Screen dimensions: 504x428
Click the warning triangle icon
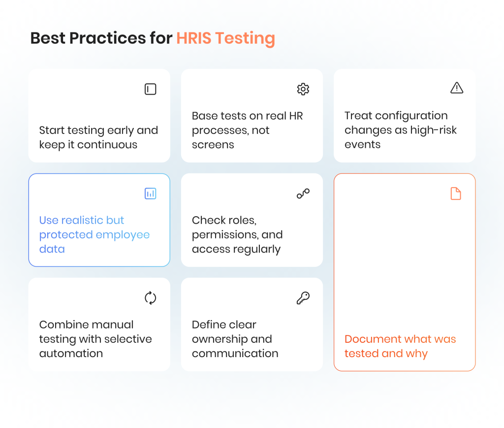(x=457, y=88)
